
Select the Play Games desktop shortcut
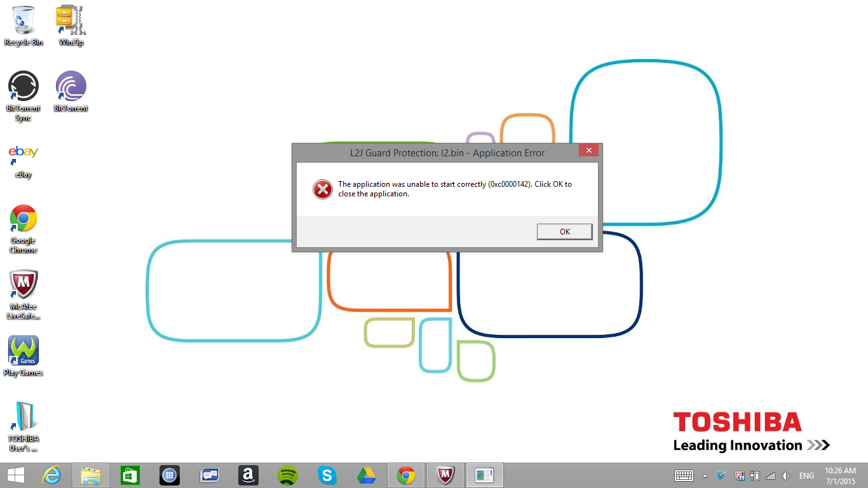24,356
